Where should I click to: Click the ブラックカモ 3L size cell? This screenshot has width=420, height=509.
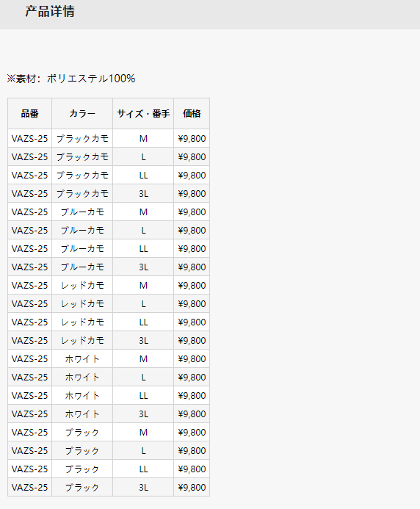click(x=143, y=194)
